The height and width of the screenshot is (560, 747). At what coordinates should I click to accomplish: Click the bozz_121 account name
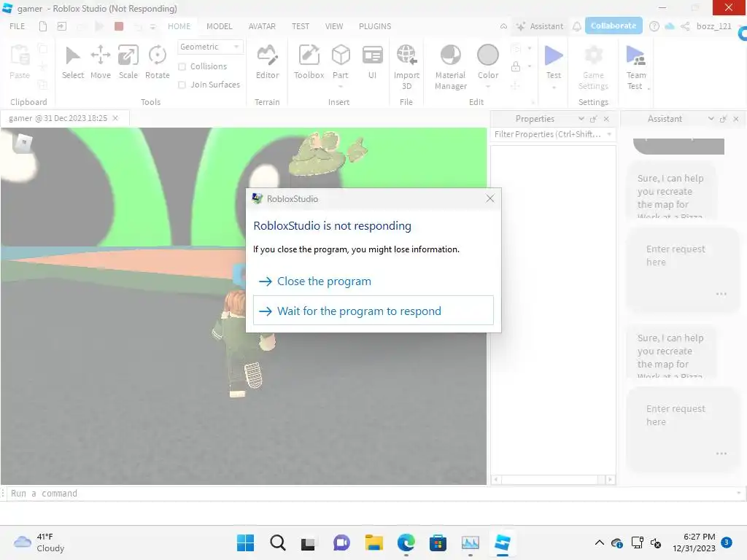point(713,26)
